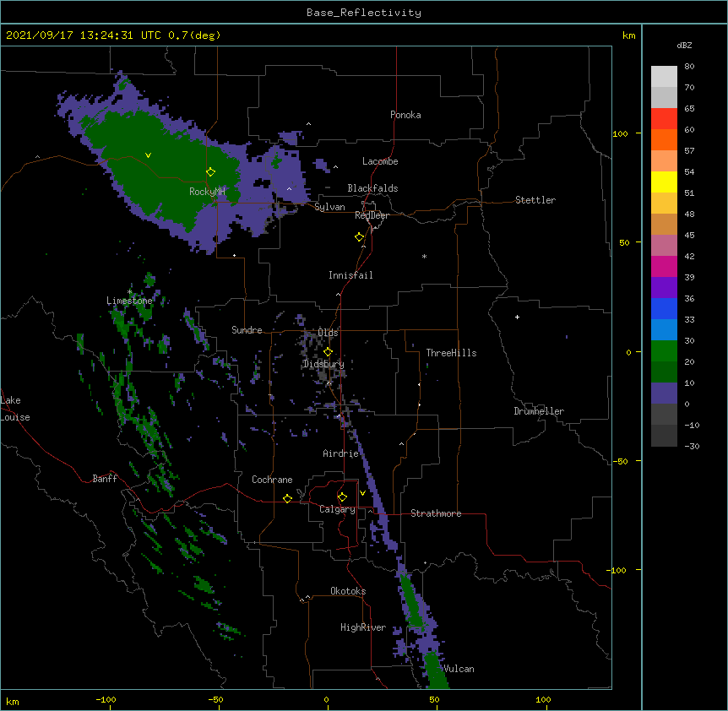Click the yellow V marker inside the green echo
728x711 pixels.
tap(148, 155)
